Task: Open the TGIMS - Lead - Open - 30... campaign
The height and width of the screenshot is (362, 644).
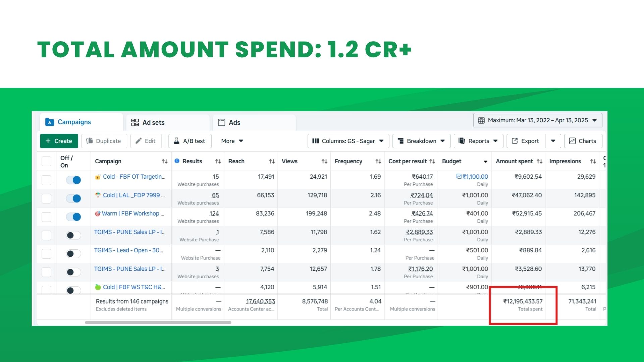Action: click(128, 250)
